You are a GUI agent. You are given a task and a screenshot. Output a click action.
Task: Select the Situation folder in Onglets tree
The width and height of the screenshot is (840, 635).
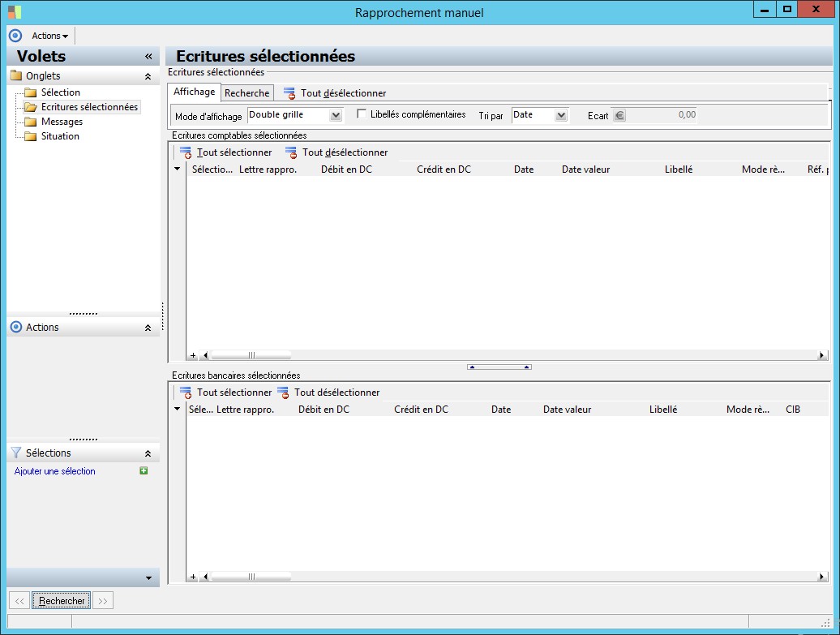click(60, 136)
